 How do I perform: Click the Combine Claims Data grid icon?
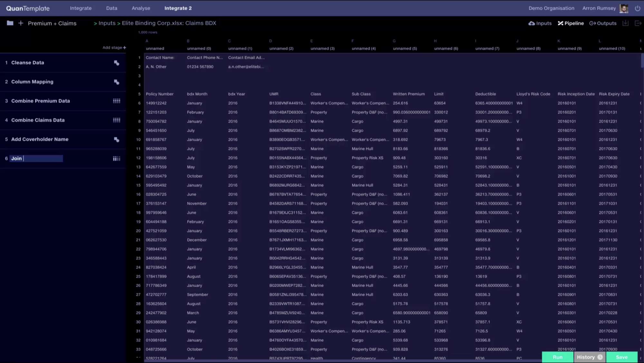tap(117, 120)
